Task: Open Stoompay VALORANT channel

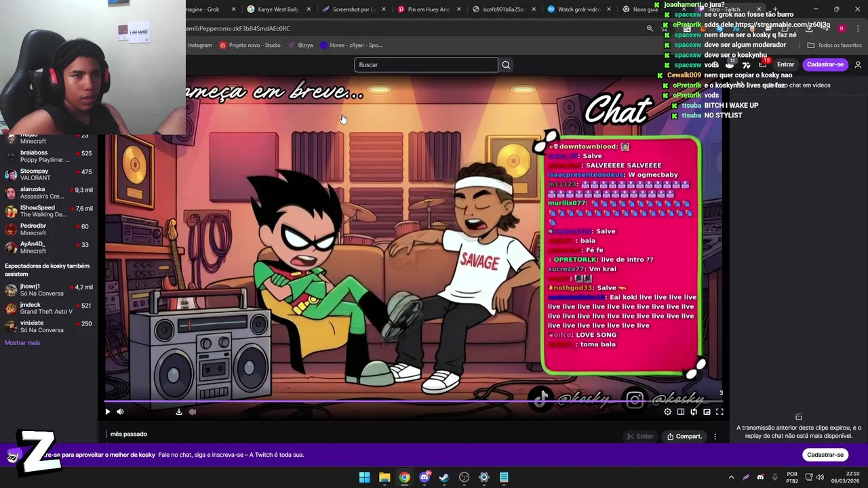Action: coord(49,174)
